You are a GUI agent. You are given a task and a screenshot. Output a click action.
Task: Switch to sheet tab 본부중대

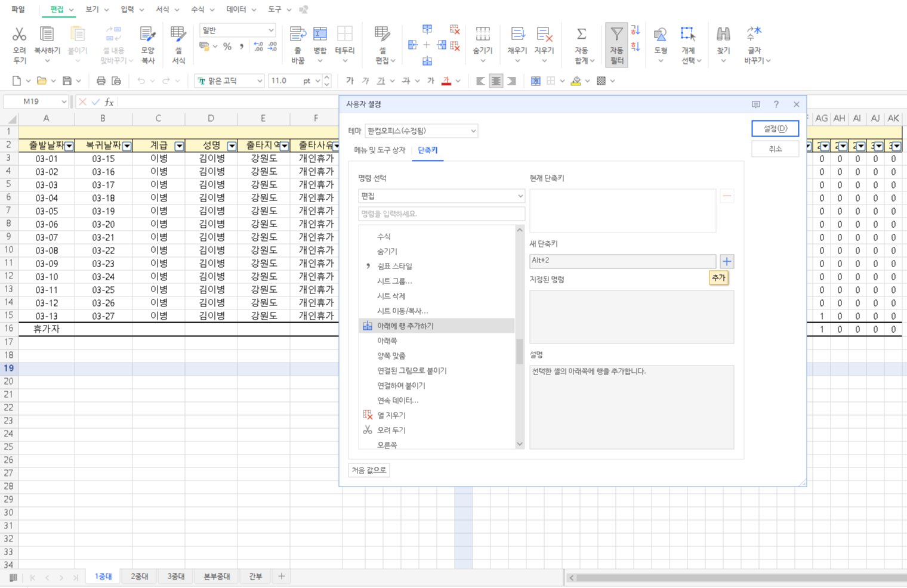pyautogui.click(x=217, y=576)
